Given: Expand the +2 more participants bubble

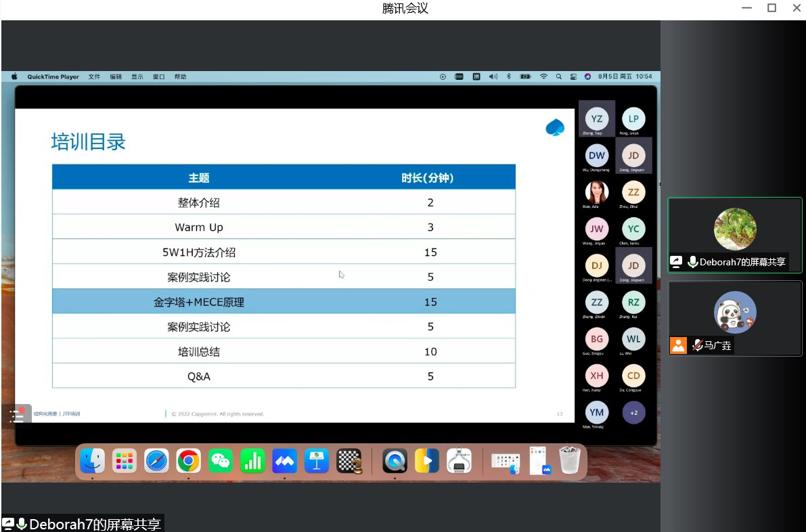Looking at the screenshot, I should tap(633, 412).
